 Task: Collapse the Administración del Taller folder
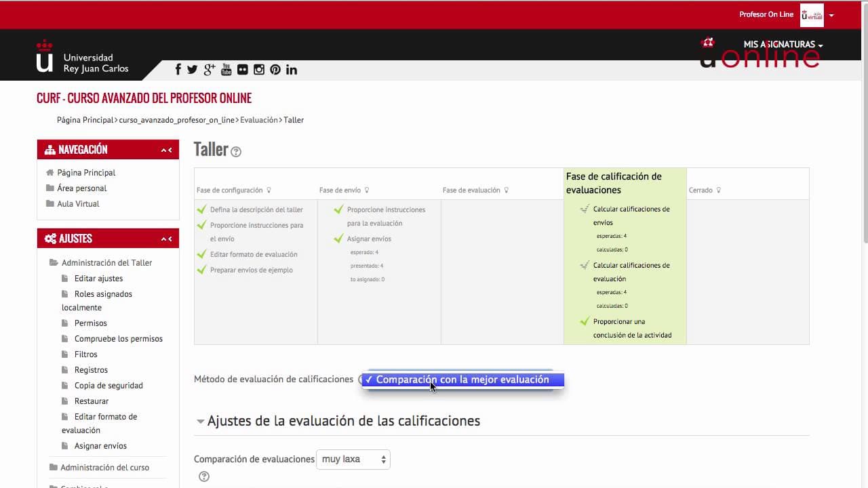[x=54, y=262]
